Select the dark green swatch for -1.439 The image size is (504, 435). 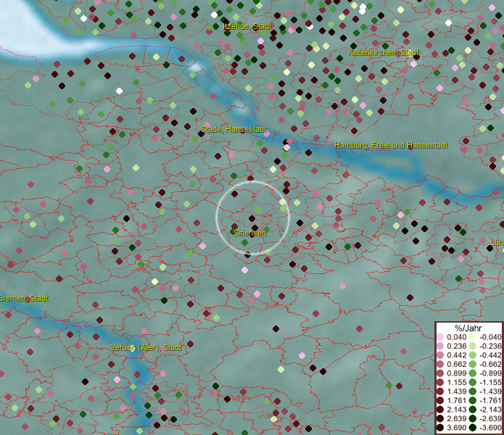coord(473,391)
